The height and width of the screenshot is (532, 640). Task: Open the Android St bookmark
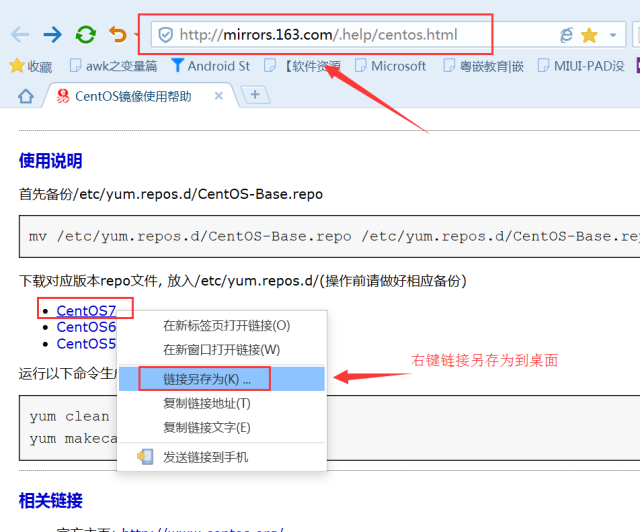(x=210, y=66)
